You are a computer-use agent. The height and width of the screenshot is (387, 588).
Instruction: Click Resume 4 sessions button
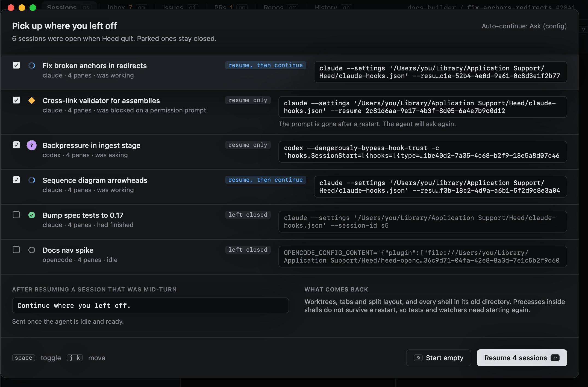tap(522, 358)
